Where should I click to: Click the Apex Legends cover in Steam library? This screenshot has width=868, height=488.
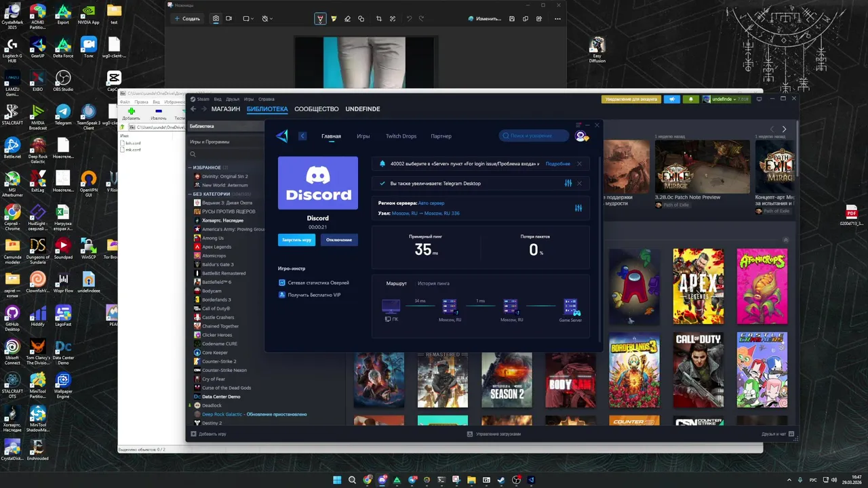coord(698,286)
